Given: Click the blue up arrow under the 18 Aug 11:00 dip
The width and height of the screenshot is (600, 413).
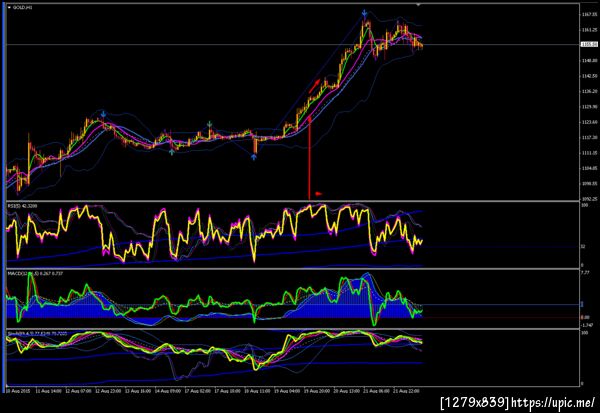Looking at the screenshot, I should pyautogui.click(x=254, y=157).
